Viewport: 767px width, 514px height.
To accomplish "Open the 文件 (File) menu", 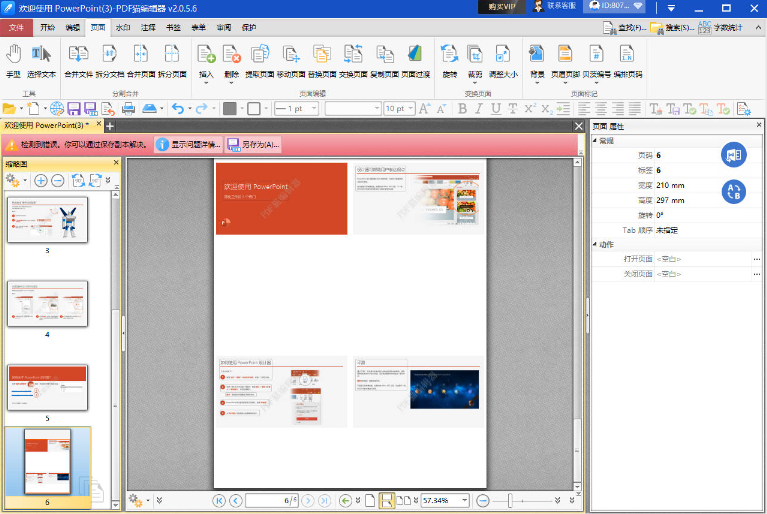I will pos(16,27).
